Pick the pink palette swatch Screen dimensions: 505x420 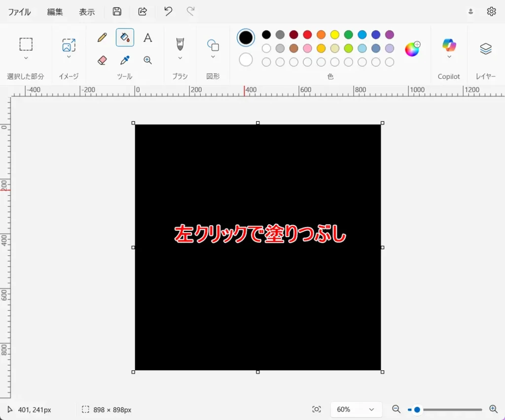(308, 48)
